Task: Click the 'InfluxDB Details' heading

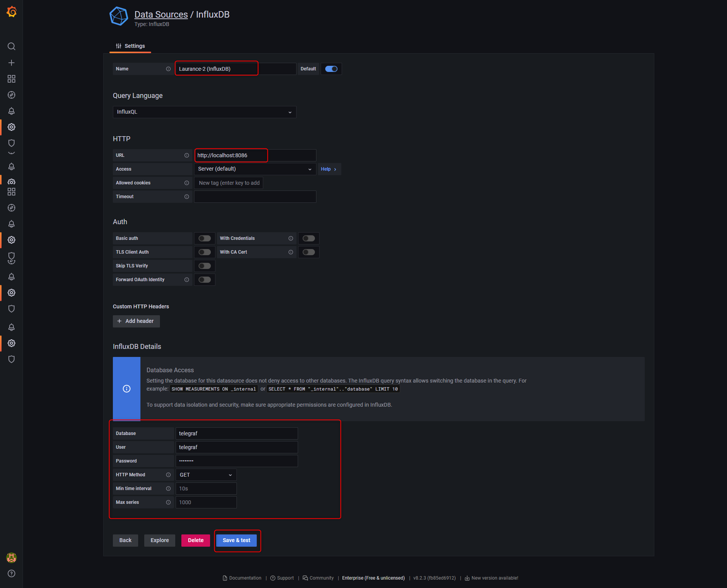Action: pos(137,347)
